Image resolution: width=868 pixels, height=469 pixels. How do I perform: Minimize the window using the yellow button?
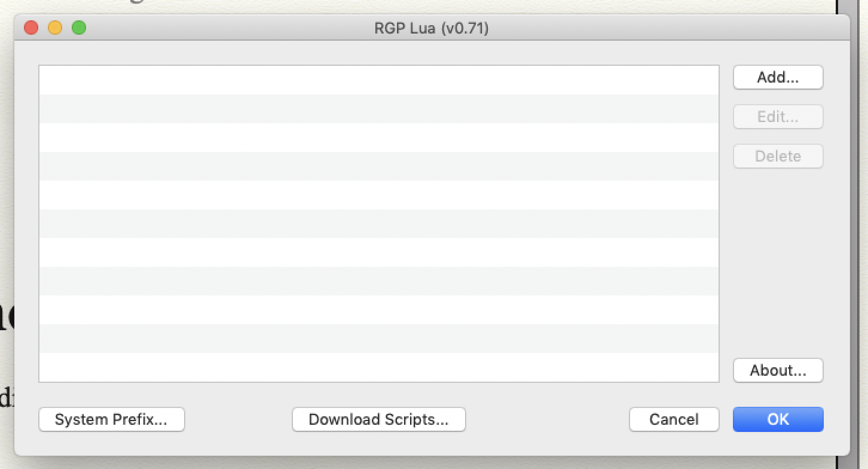55,28
